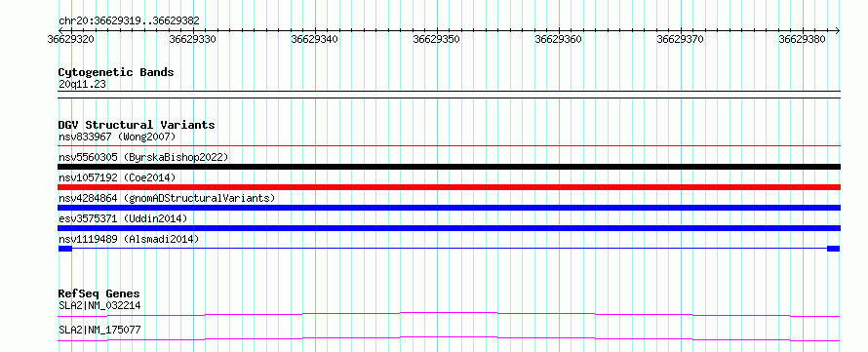868x352 pixels.
Task: Click the magenta SLA2|NM_032214 transcript line
Action: point(449,314)
